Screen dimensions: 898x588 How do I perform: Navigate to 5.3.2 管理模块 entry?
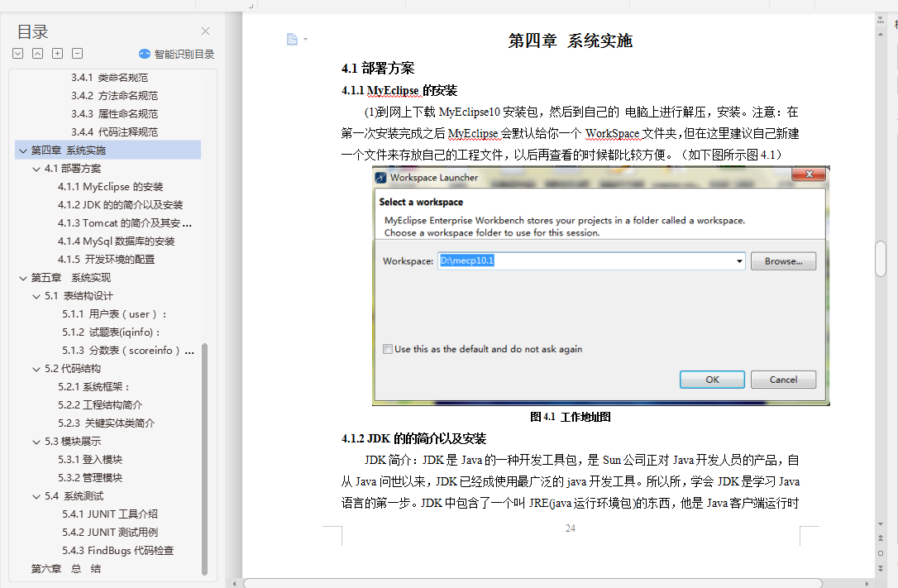pos(90,477)
